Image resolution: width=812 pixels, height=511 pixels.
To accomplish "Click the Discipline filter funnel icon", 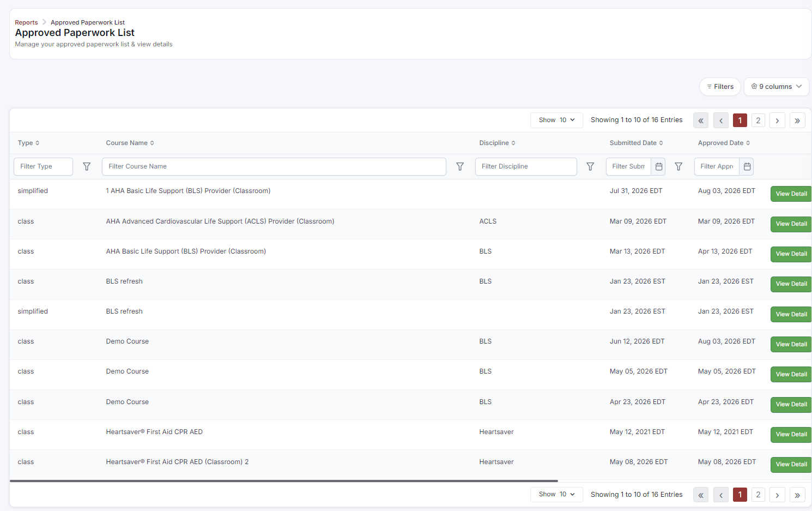I will (590, 166).
